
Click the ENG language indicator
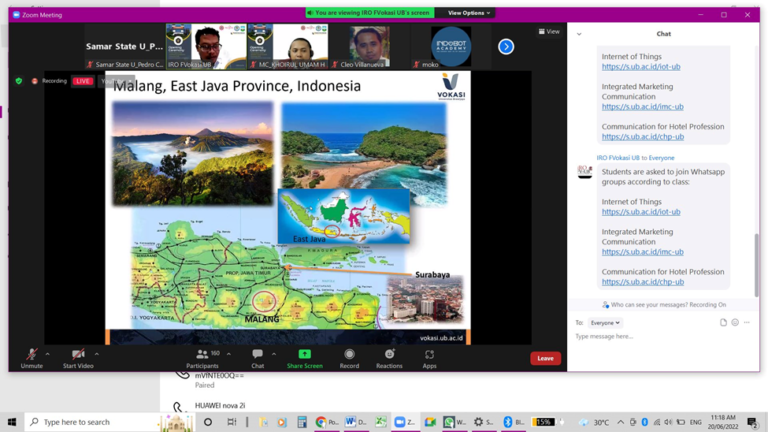[696, 422]
